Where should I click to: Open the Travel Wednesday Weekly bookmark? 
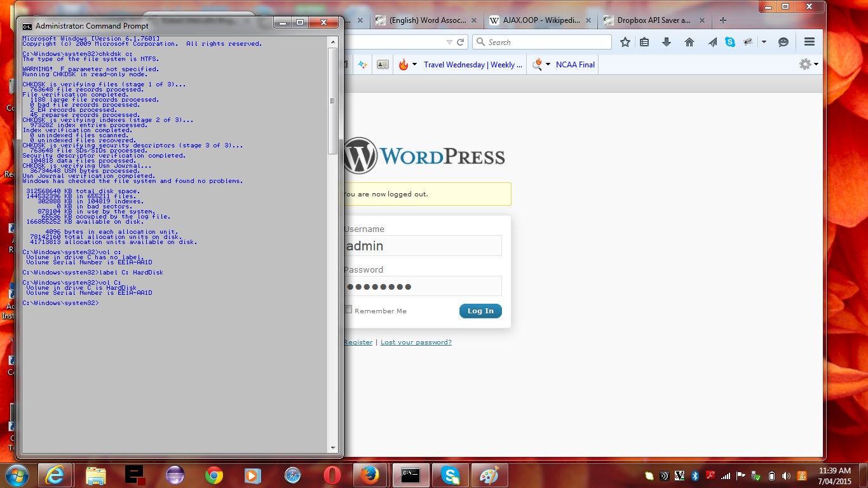pos(473,64)
